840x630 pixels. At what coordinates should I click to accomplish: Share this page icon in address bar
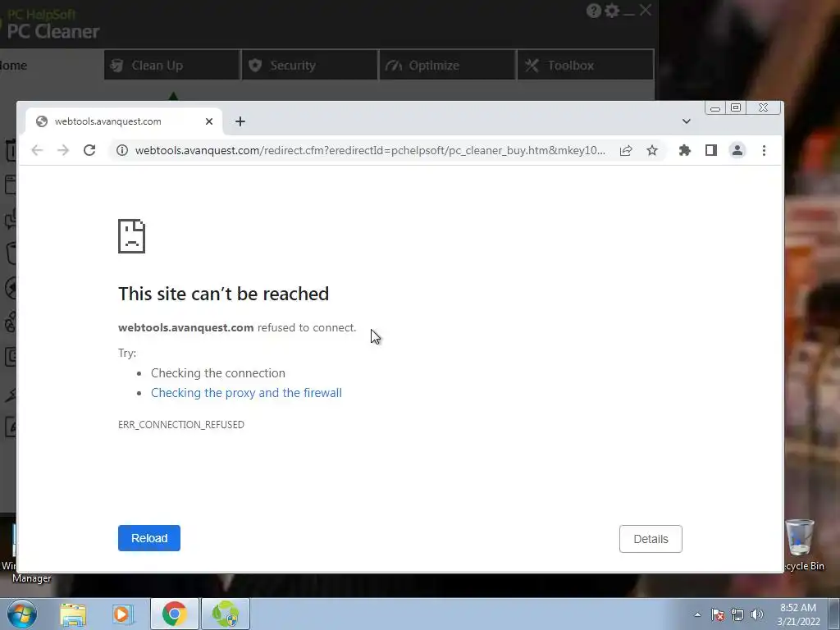coord(626,151)
